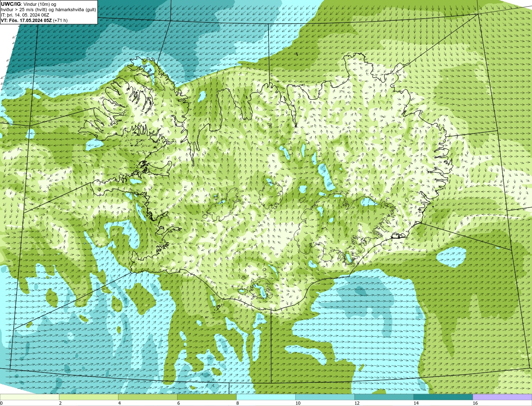Pick the light green 4–6 m/s legend swatch
The height and width of the screenshot is (406, 532).
click(148, 397)
